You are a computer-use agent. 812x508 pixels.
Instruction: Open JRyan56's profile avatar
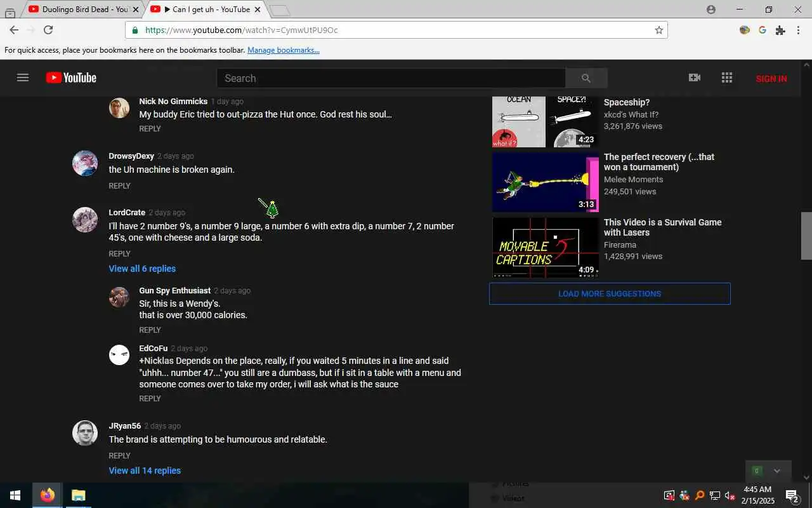point(85,433)
